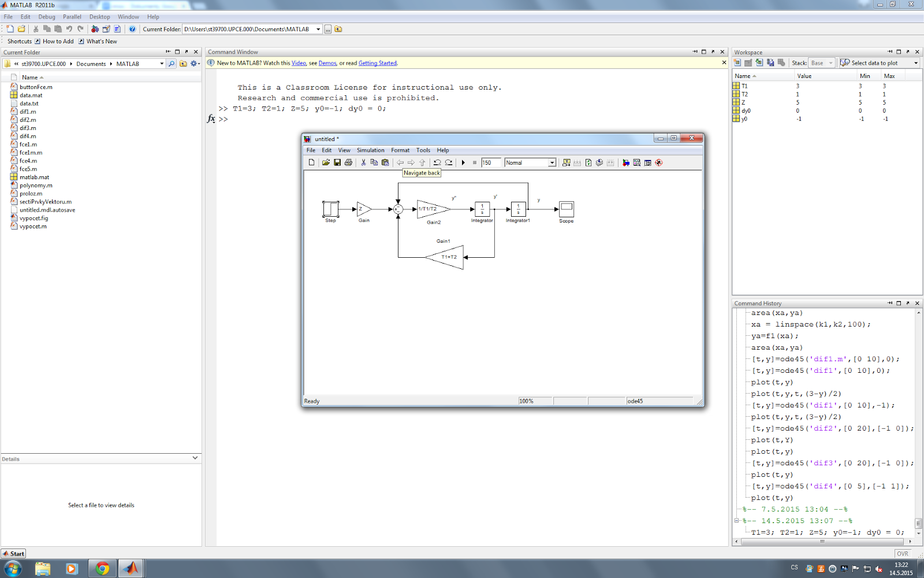Click the Step block in model
This screenshot has height=578, width=924.
(330, 209)
